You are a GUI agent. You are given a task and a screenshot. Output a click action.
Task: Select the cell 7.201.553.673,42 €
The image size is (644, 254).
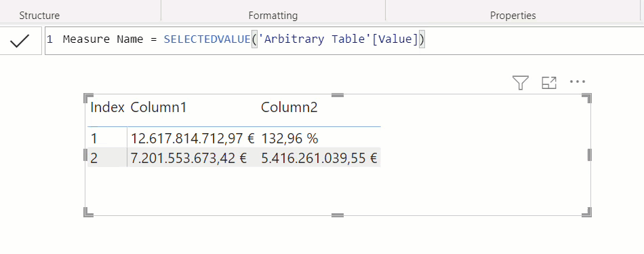(189, 158)
